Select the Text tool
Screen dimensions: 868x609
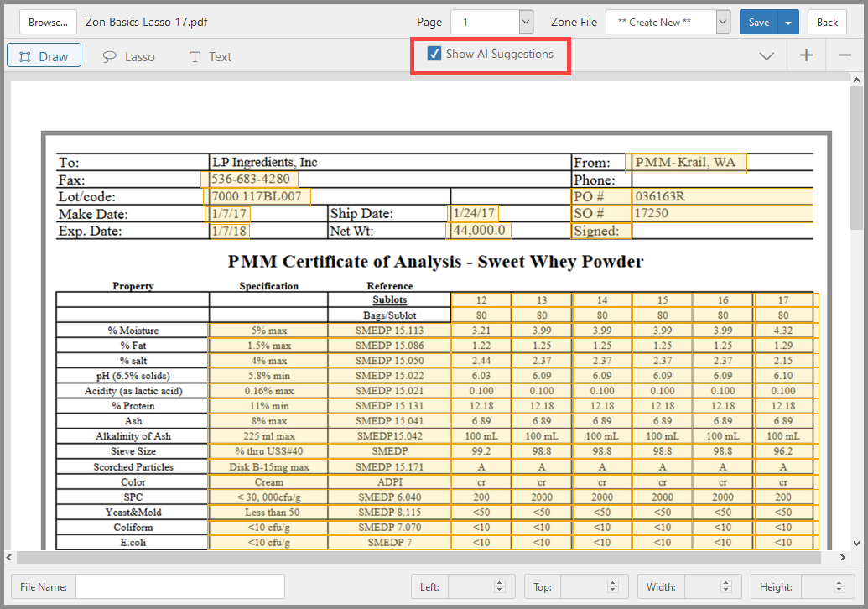211,56
